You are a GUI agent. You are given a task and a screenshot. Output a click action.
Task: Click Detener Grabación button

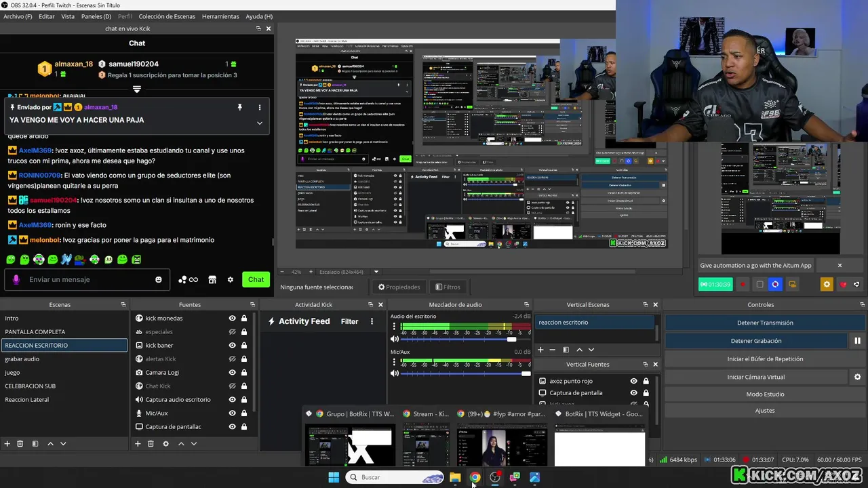click(756, 341)
